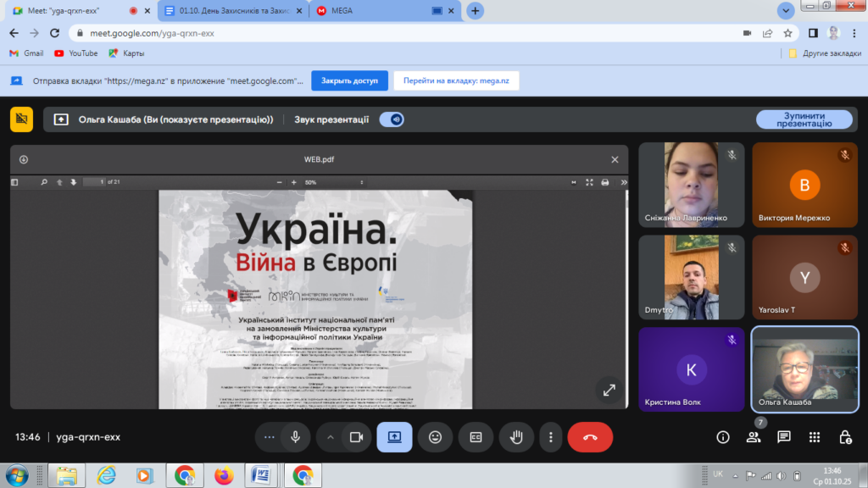Click the PDF print icon
868x488 pixels.
point(605,182)
